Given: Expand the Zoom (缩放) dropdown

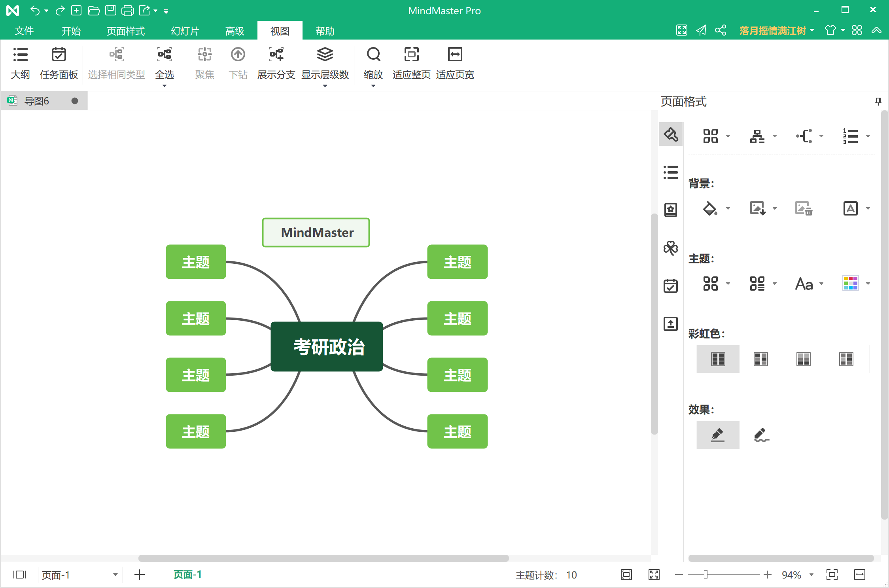Looking at the screenshot, I should point(373,86).
